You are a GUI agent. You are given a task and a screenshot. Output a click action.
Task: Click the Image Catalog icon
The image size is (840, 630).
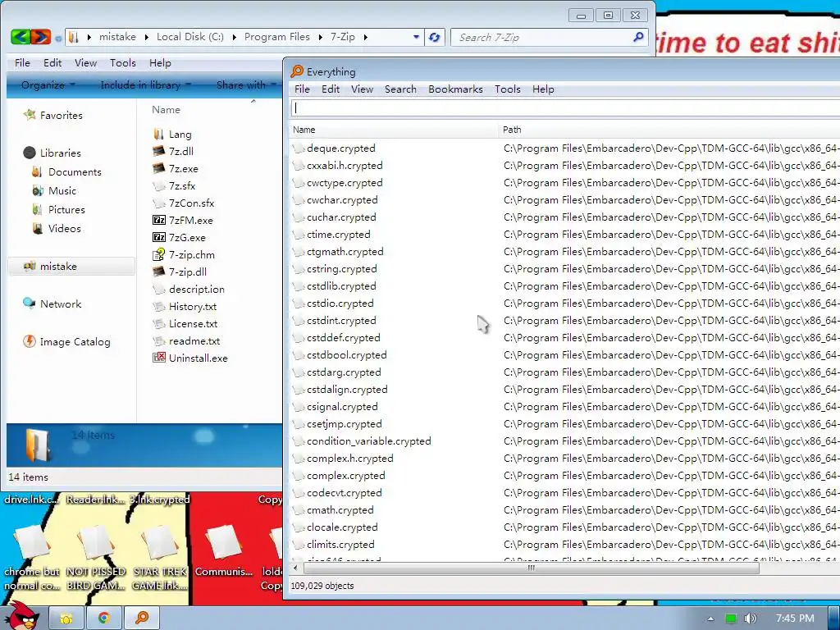tap(30, 341)
